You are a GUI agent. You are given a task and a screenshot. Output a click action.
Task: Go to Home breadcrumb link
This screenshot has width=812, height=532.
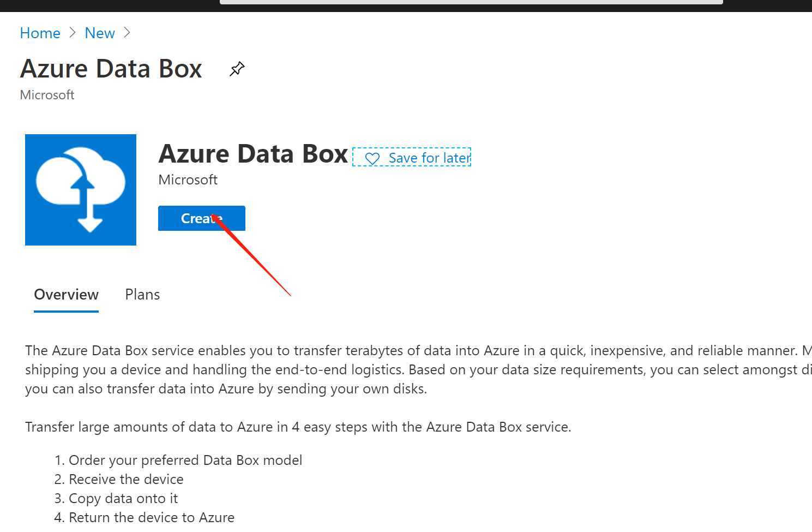[x=40, y=33]
